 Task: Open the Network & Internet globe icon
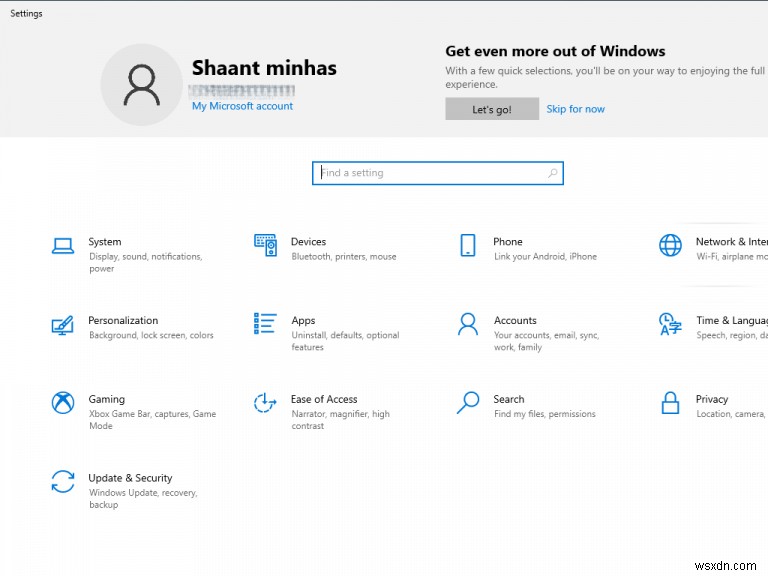[x=670, y=245]
